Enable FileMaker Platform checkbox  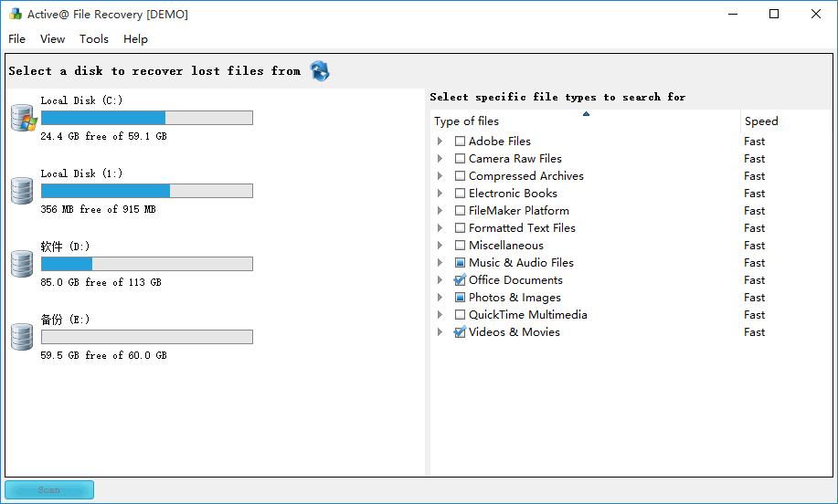[x=460, y=210]
